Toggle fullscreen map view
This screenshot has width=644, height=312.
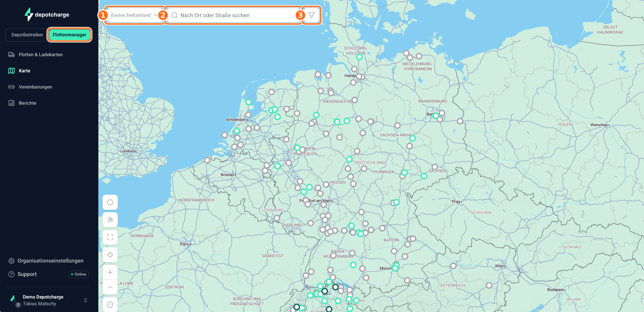[x=110, y=237]
